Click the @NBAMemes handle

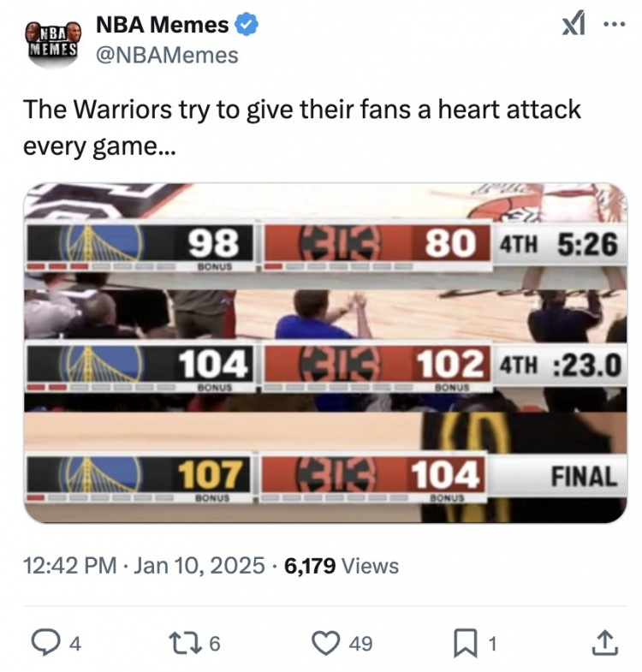(166, 55)
